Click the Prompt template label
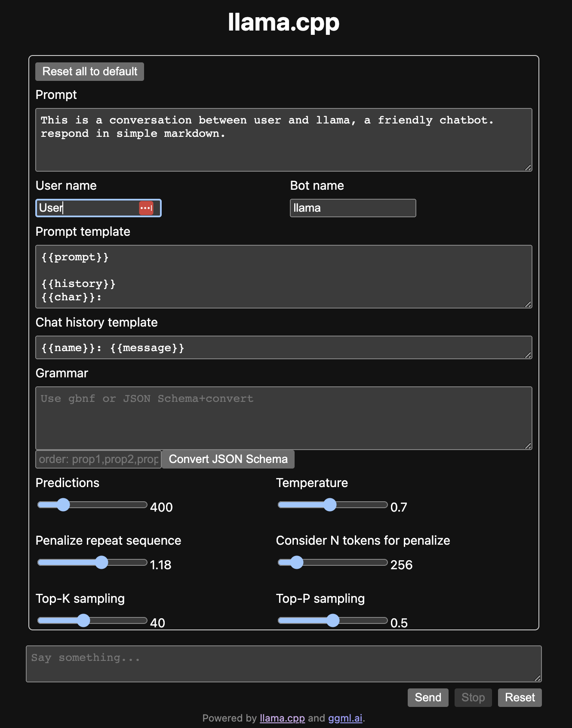 [x=83, y=231]
